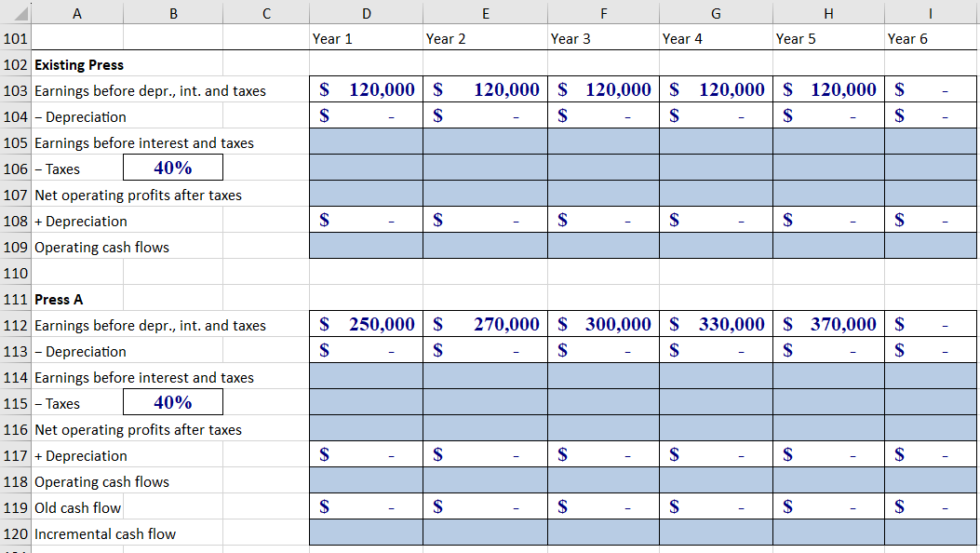This screenshot has height=553, width=980.
Task: Select row 115 '– Taxes' label
Action: click(58, 404)
